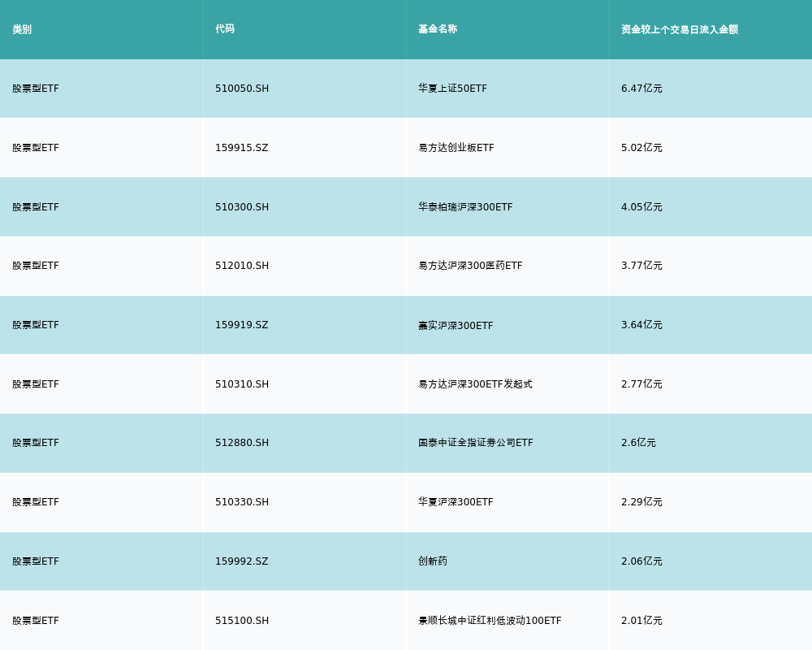Screen dimensions: 812x650
Task: Select the inflow value 2.01亿元
Action: click(641, 621)
